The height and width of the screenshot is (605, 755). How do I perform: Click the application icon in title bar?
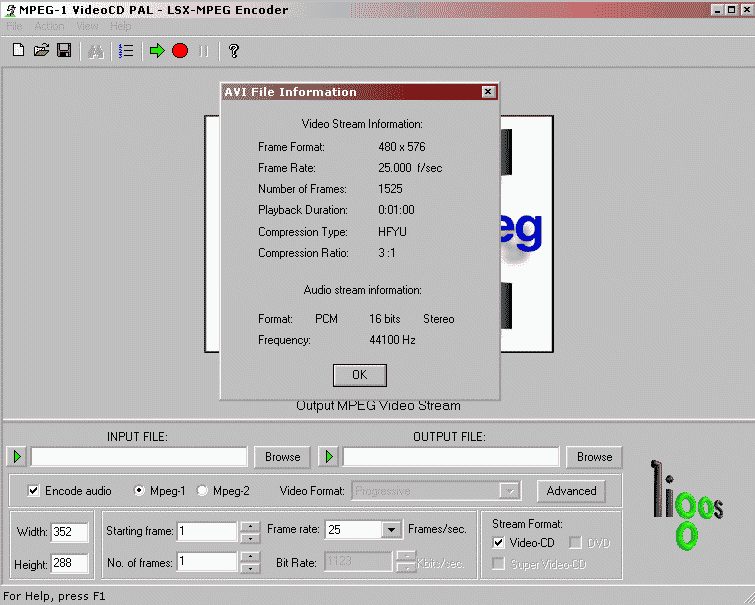click(10, 10)
